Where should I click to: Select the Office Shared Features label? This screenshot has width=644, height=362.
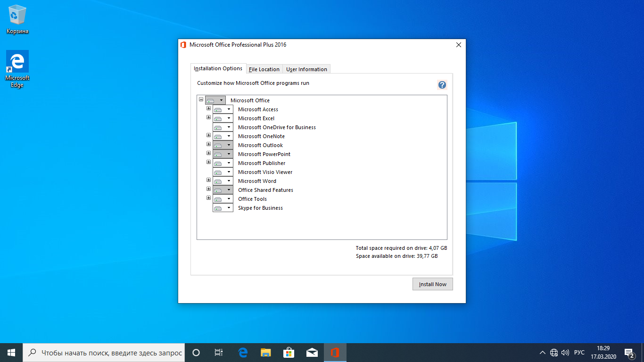coord(265,190)
